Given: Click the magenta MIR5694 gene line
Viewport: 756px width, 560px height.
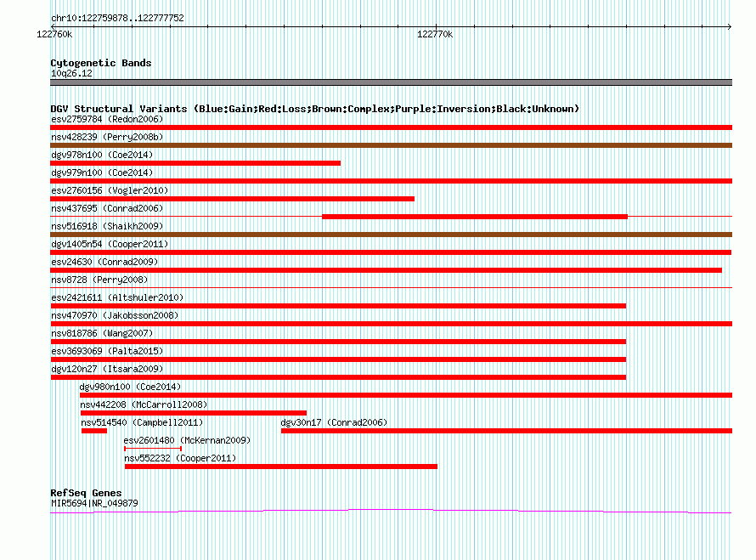Looking at the screenshot, I should (391, 512).
